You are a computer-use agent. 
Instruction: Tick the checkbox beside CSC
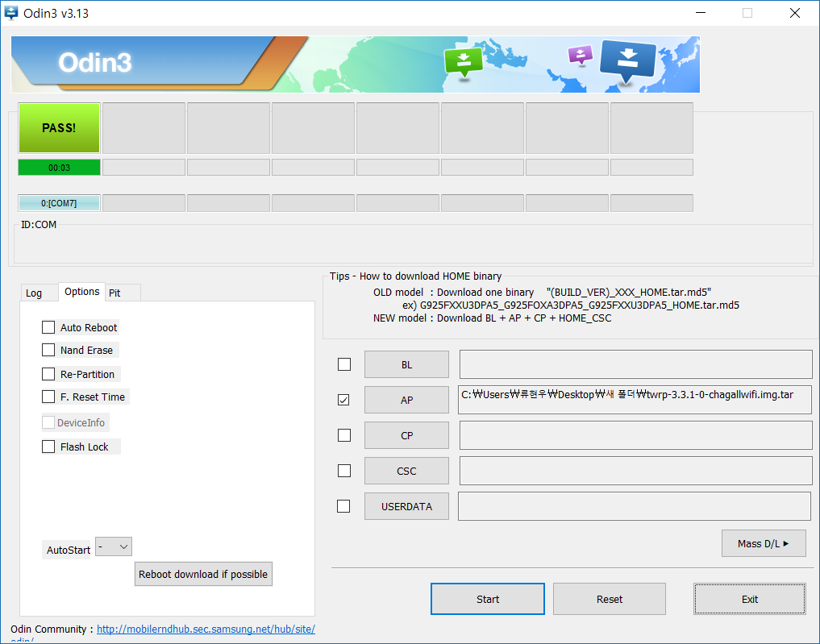344,471
